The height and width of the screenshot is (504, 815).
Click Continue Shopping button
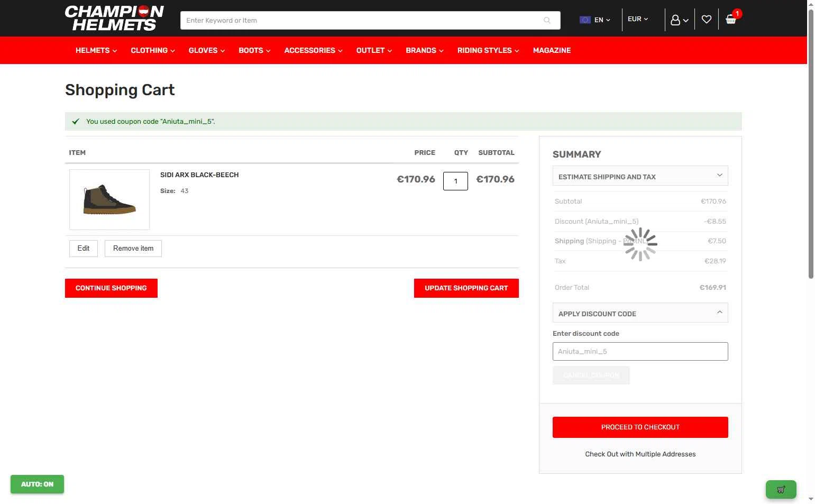(111, 288)
